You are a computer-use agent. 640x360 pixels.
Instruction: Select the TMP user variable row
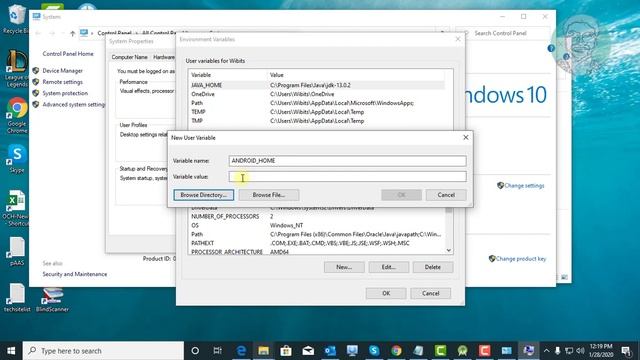point(317,121)
